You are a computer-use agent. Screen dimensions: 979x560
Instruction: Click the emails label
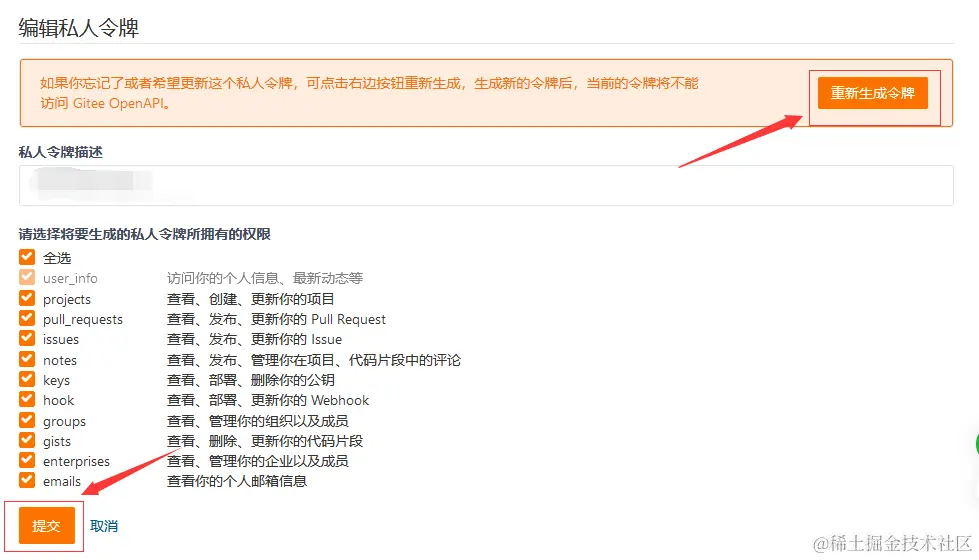(62, 481)
